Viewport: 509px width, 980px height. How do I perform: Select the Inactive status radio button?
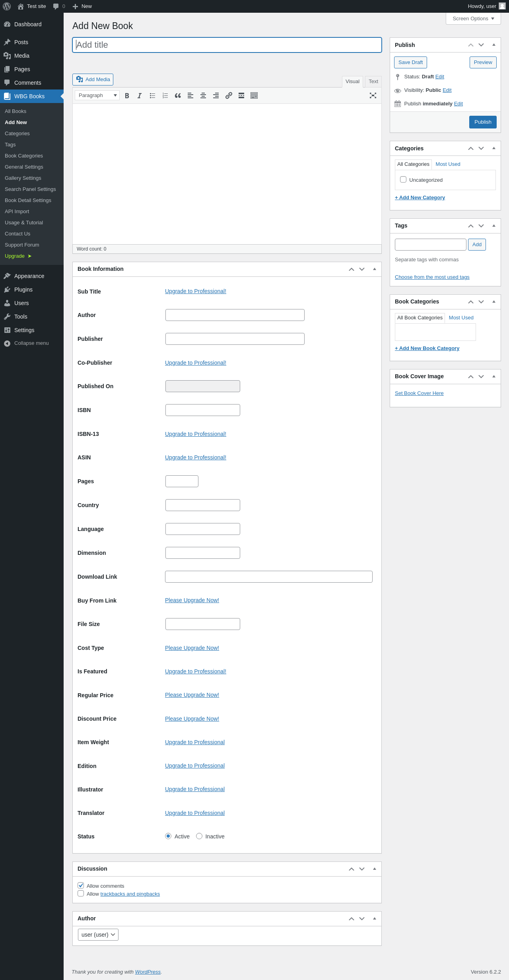pos(199,836)
